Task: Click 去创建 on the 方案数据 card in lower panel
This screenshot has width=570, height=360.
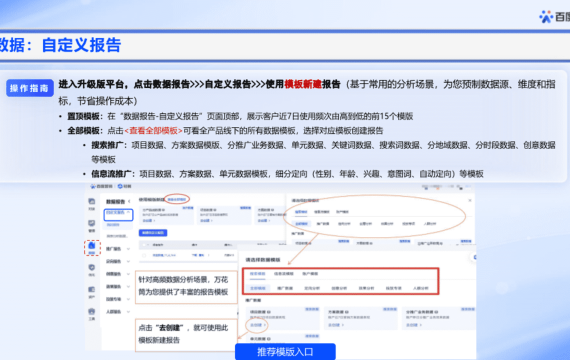Action: coord(336,325)
